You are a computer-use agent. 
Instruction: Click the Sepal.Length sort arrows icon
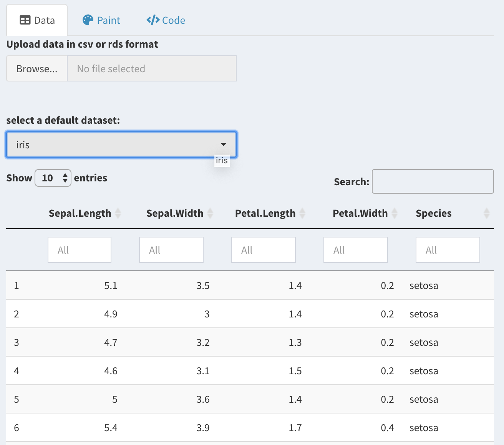point(118,213)
